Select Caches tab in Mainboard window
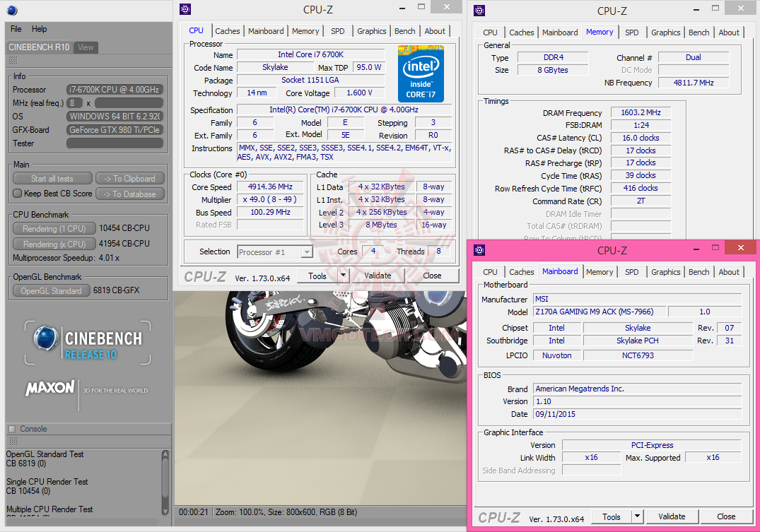 pos(522,272)
